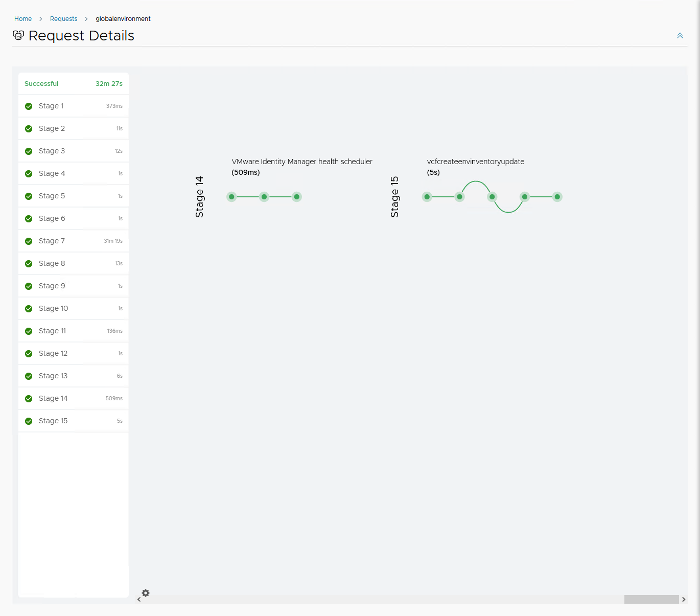Click Stage 6 green success check icon
The height and width of the screenshot is (616, 700).
(29, 219)
